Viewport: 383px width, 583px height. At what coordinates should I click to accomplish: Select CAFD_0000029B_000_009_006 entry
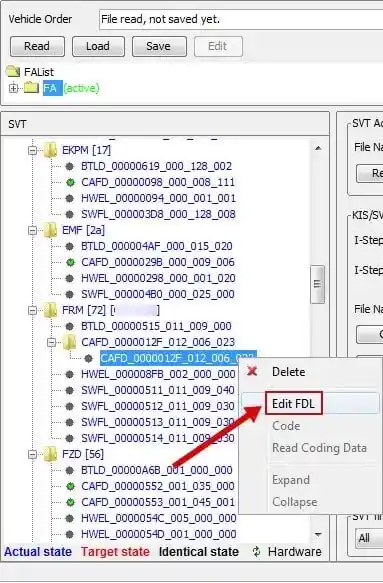pyautogui.click(x=158, y=262)
